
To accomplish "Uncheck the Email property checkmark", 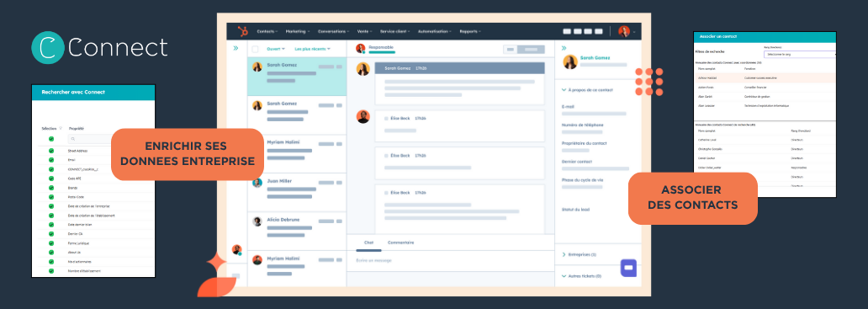I will pyautogui.click(x=51, y=159).
